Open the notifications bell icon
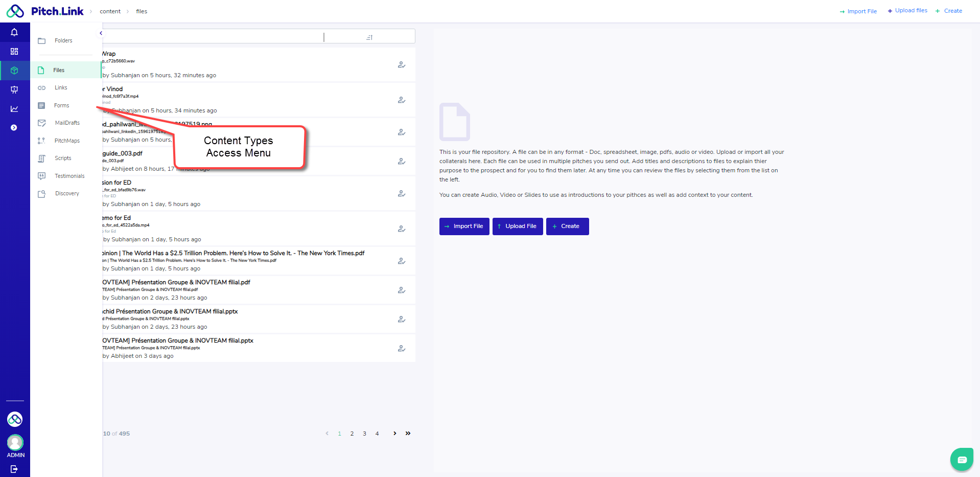980x477 pixels. [14, 32]
